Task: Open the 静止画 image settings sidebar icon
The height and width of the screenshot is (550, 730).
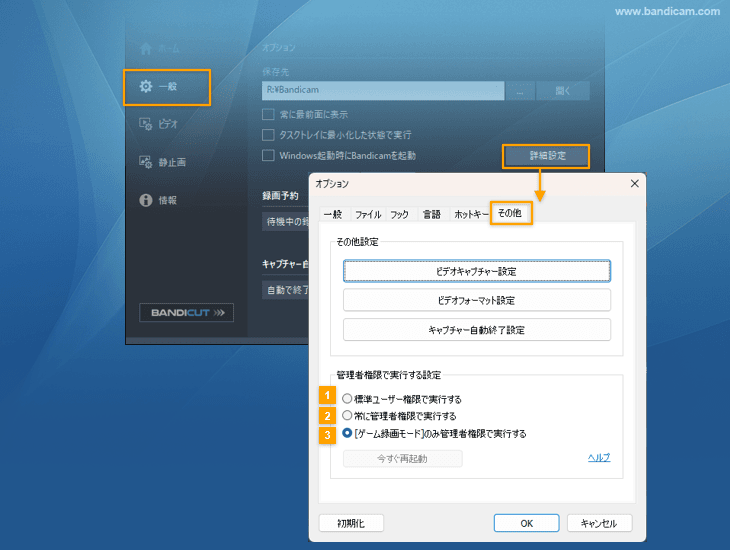Action: 146,162
